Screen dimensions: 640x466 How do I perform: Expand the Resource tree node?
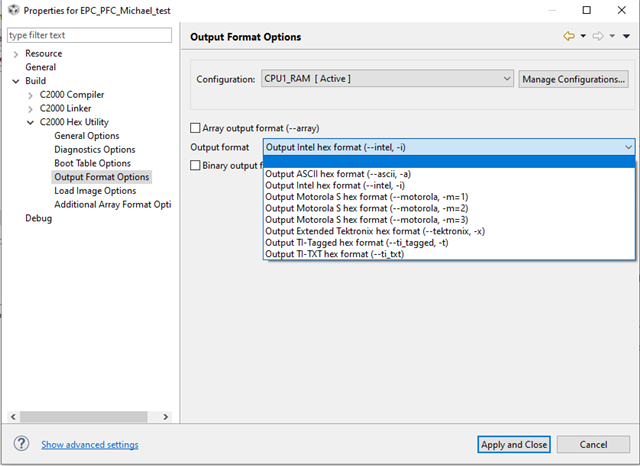tap(16, 53)
